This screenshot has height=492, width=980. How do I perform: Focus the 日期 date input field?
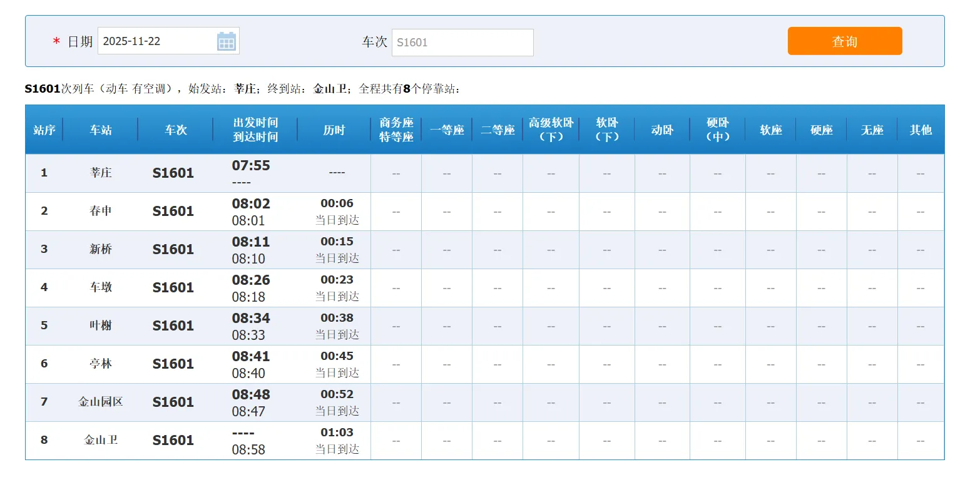click(156, 41)
